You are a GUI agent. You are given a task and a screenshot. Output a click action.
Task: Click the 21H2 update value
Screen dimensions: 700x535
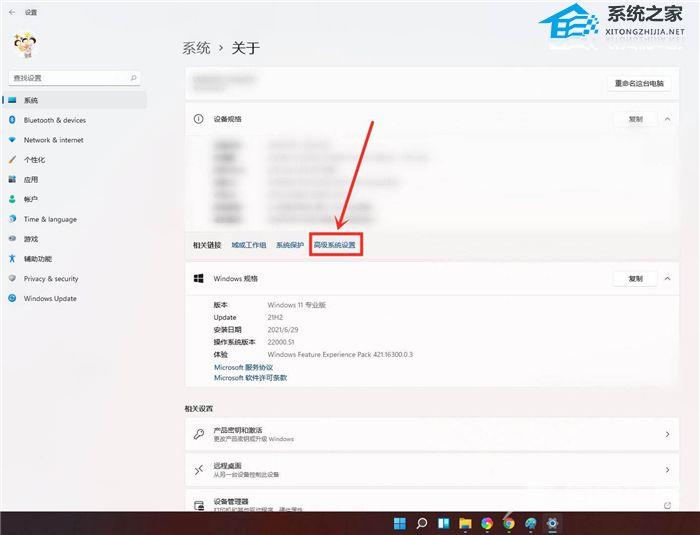coord(275,318)
